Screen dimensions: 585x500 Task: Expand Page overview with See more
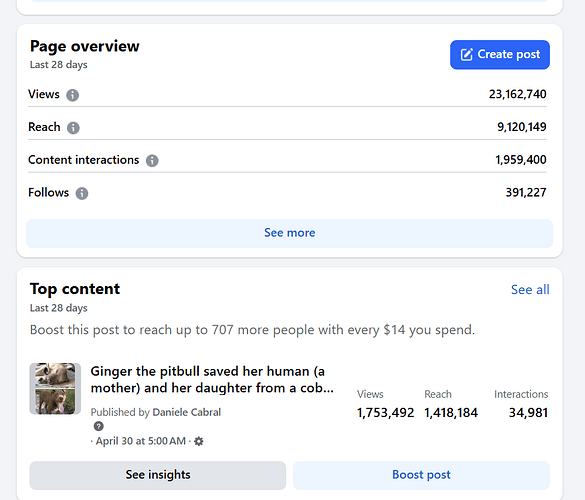tap(290, 233)
